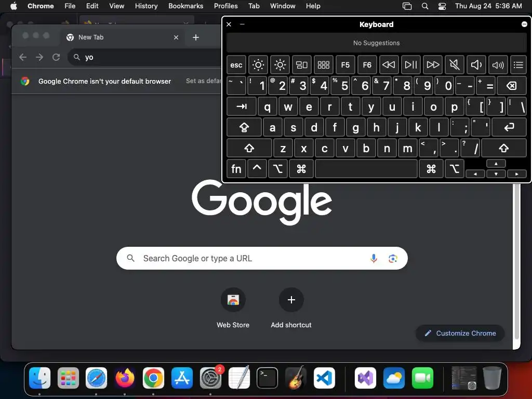
Task: Start voice search with the microphone icon
Action: click(x=374, y=258)
